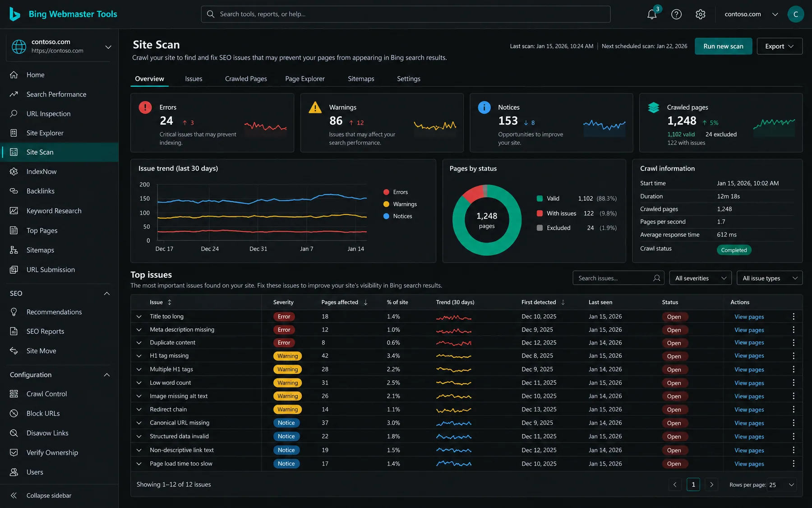This screenshot has height=508, width=812.
Task: Click Run new scan button
Action: [x=723, y=46]
